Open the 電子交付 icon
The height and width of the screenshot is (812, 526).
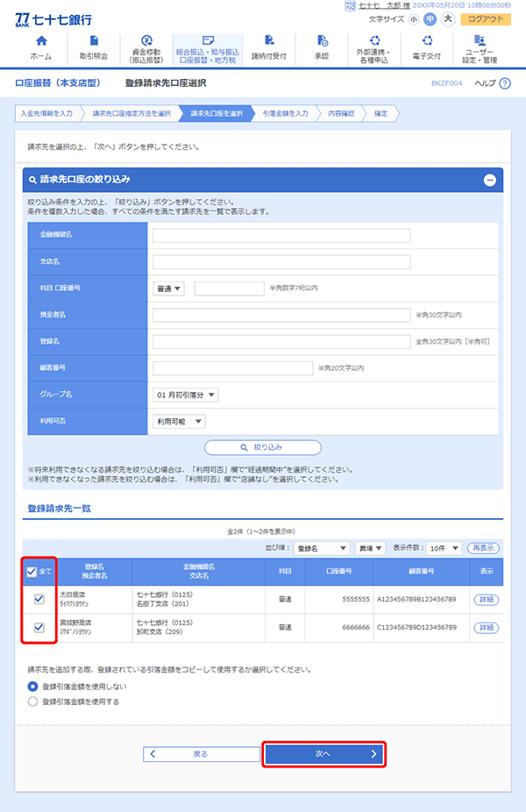pyautogui.click(x=427, y=40)
